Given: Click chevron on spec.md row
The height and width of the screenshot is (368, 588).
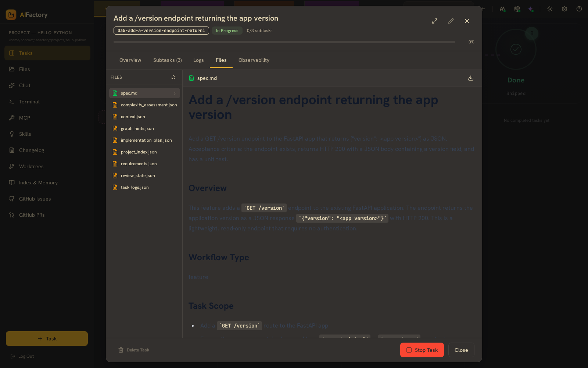Looking at the screenshot, I should (x=175, y=93).
